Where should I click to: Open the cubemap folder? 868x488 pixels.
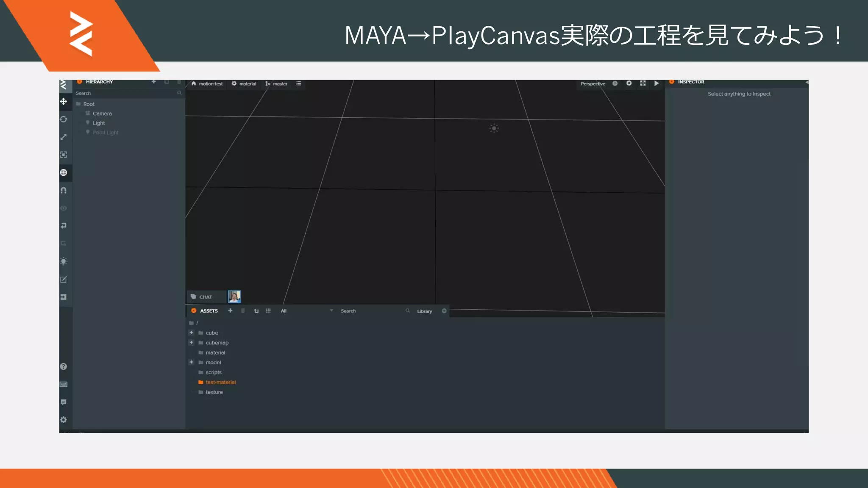[x=214, y=343]
